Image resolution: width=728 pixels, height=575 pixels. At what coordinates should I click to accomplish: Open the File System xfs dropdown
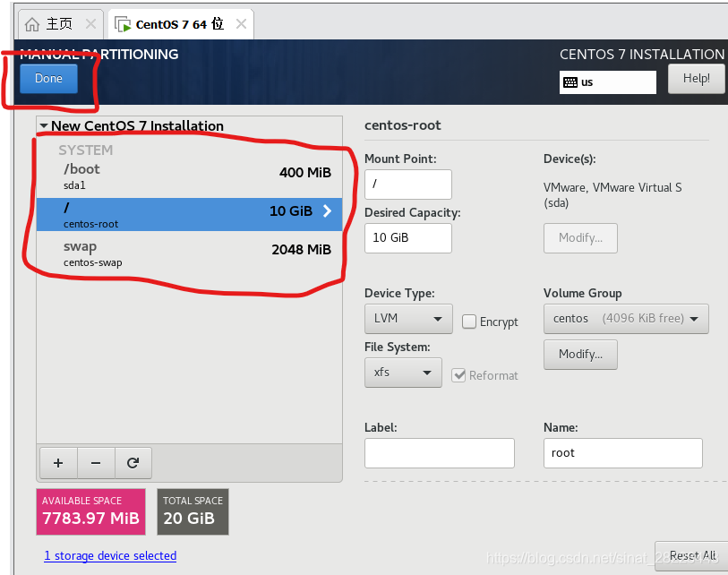(403, 373)
